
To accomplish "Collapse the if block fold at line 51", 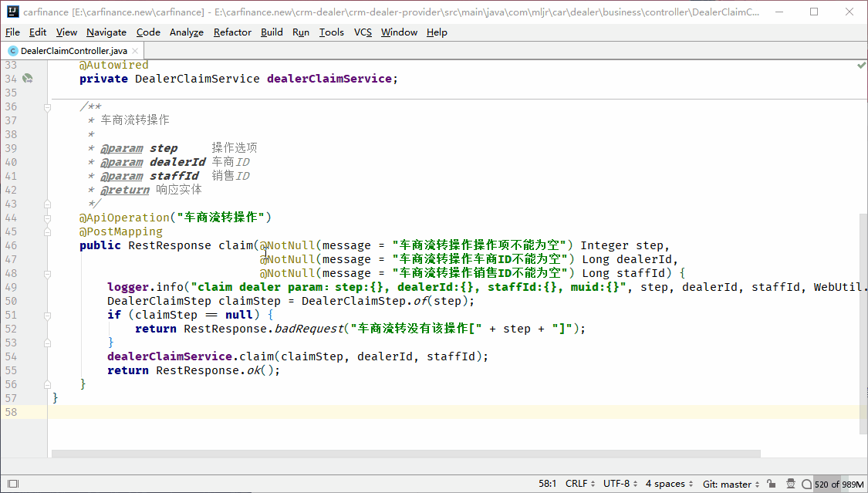I will 47,315.
